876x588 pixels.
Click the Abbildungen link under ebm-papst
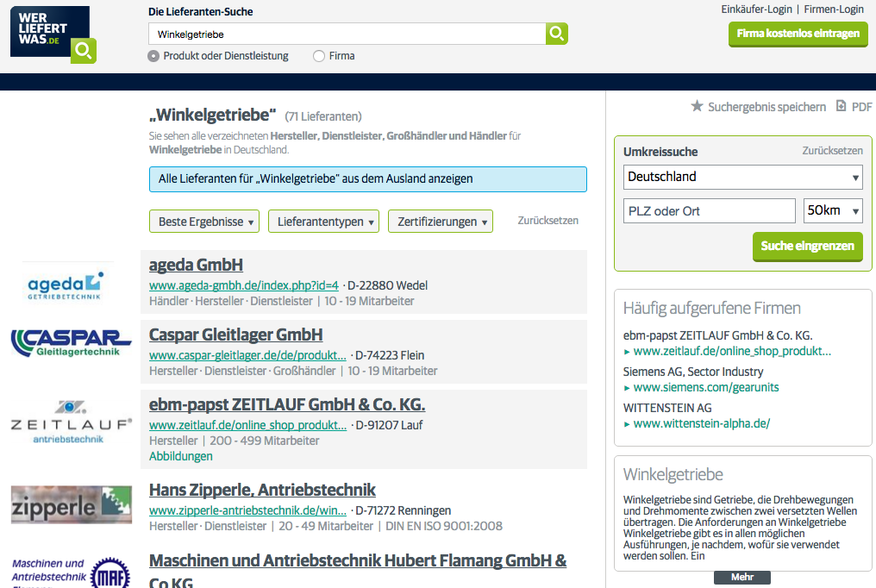[x=181, y=456]
